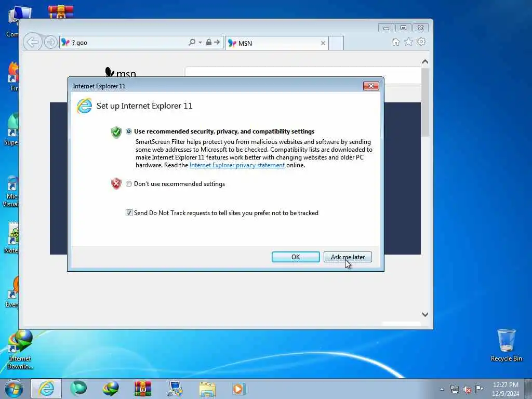Click Internet Explorer taskbar icon
This screenshot has width=532, height=399.
pyautogui.click(x=46, y=389)
